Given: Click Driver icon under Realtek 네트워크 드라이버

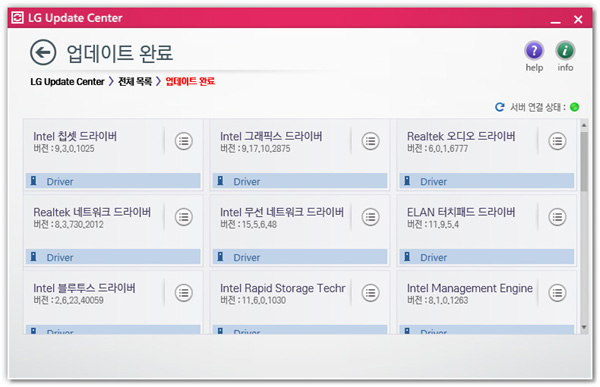Looking at the screenshot, I should [34, 256].
